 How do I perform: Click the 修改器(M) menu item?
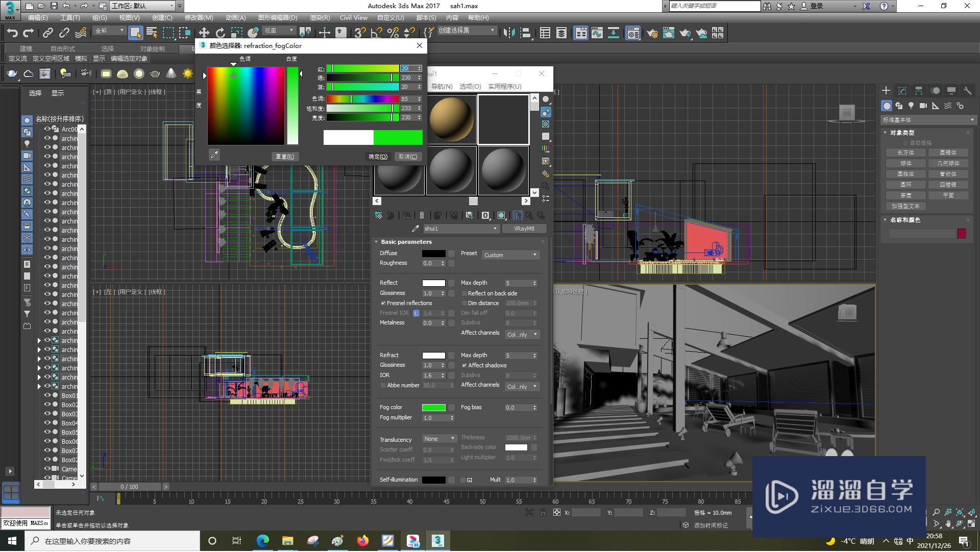click(x=198, y=17)
